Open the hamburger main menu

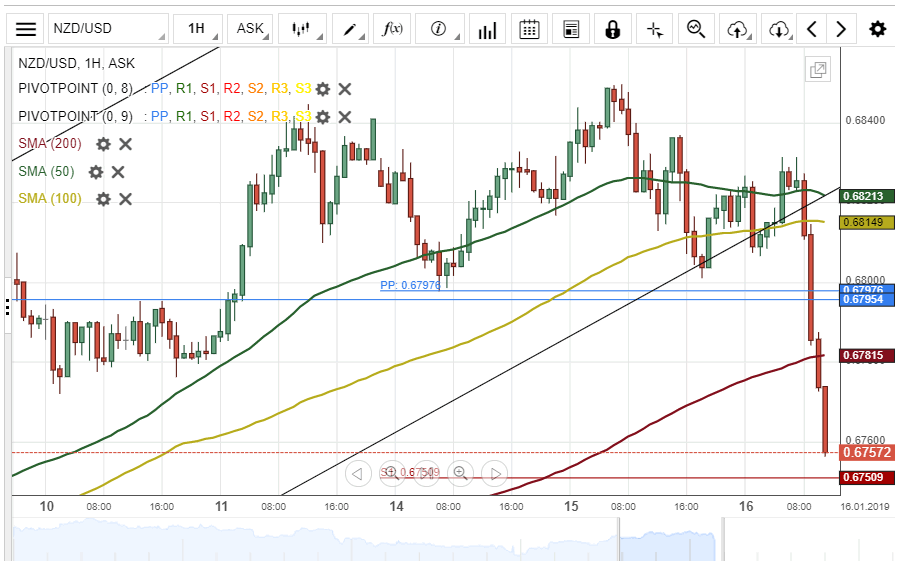(25, 29)
